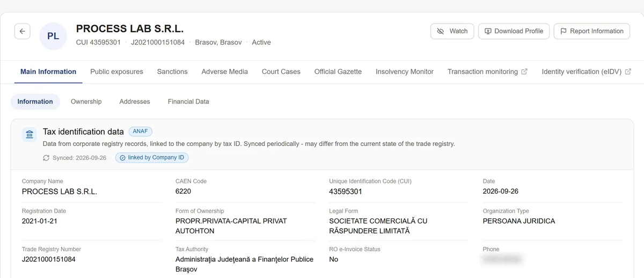Viewport: 644px width, 278px height.
Task: Open the Public exposures tab
Action: tap(116, 71)
